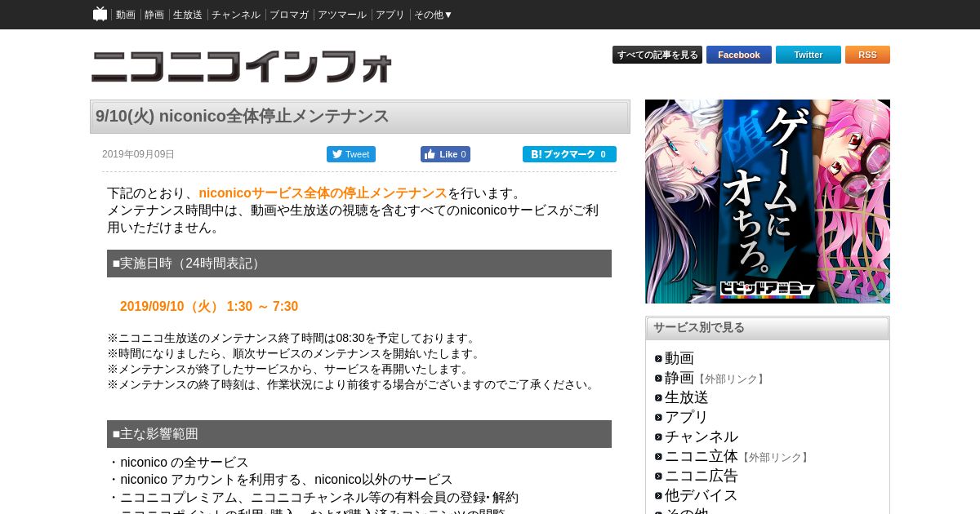The width and height of the screenshot is (980, 514).
Task: Open 動画 in the top navigation
Action: [x=126, y=15]
